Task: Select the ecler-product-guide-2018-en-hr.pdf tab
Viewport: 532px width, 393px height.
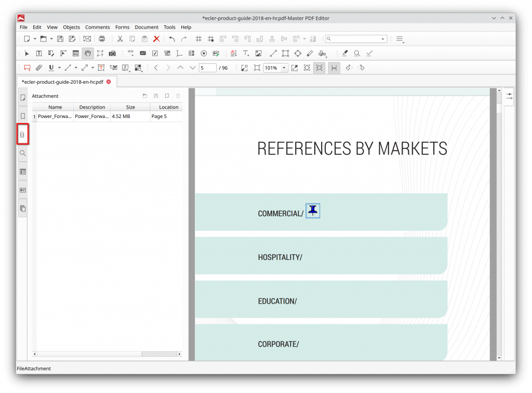Action: point(62,82)
